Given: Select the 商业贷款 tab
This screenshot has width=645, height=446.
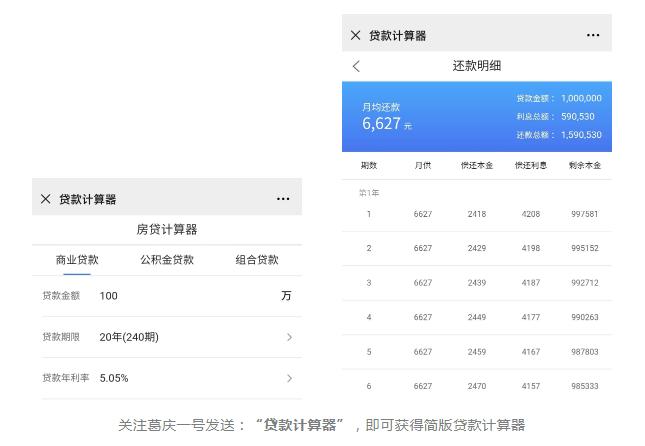Looking at the screenshot, I should [77, 260].
